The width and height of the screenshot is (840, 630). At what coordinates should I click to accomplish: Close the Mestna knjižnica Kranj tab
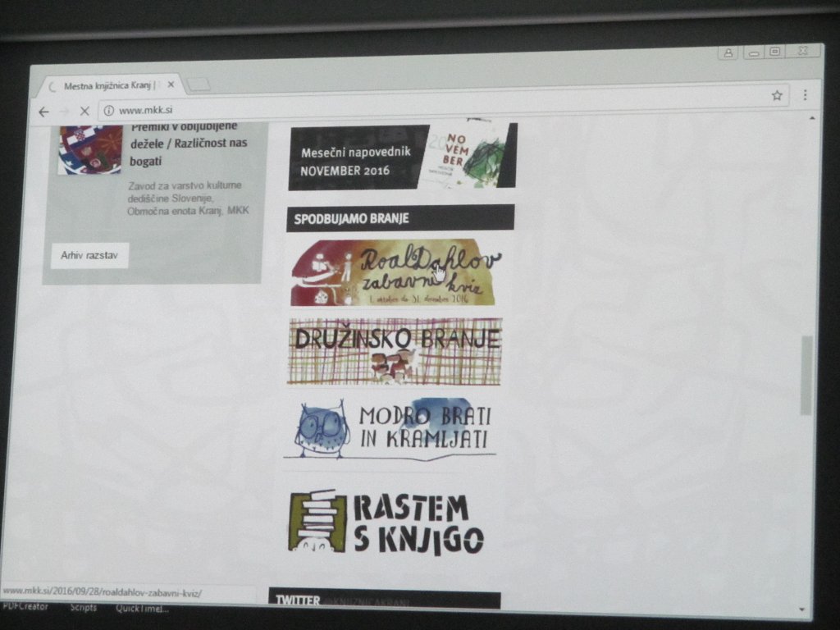[x=171, y=84]
